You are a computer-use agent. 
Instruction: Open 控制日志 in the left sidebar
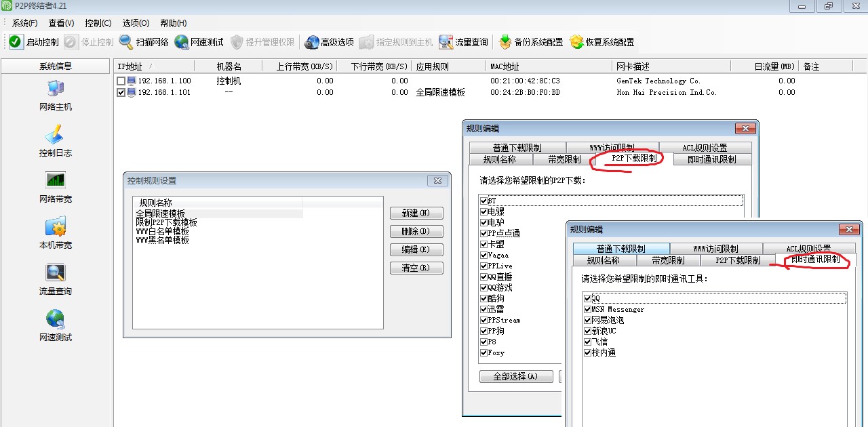tap(55, 141)
